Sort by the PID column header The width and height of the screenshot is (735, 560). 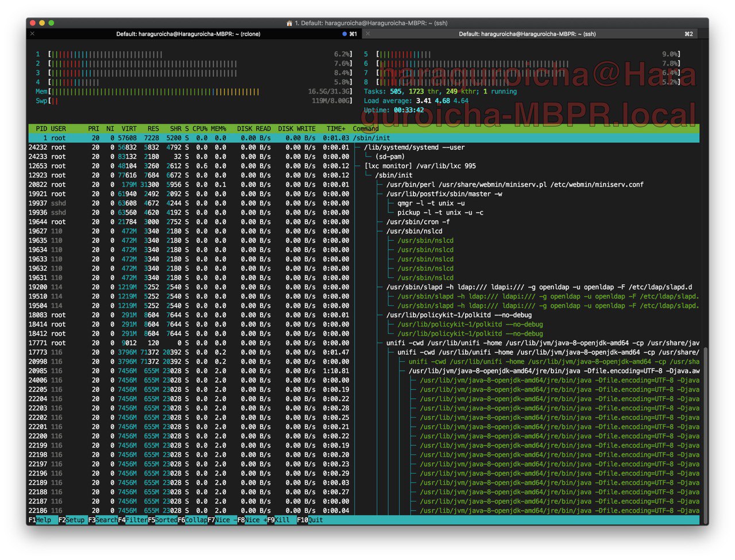pos(41,129)
